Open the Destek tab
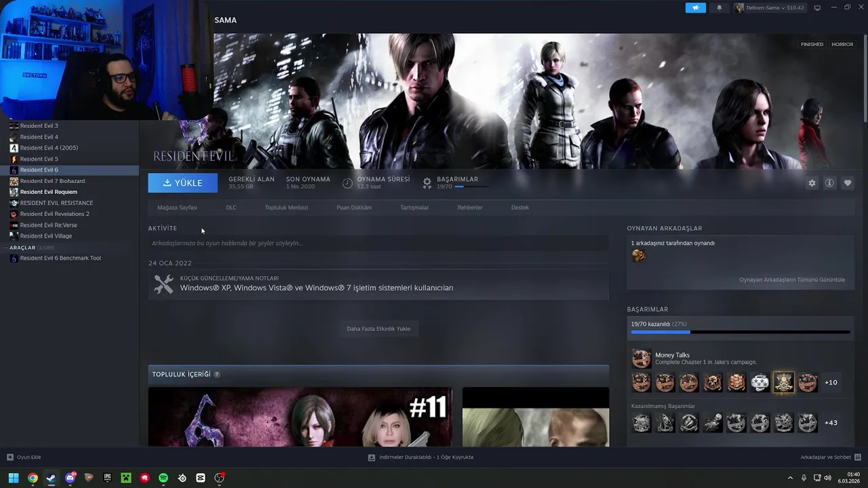Viewport: 868px width, 488px height. click(x=520, y=207)
